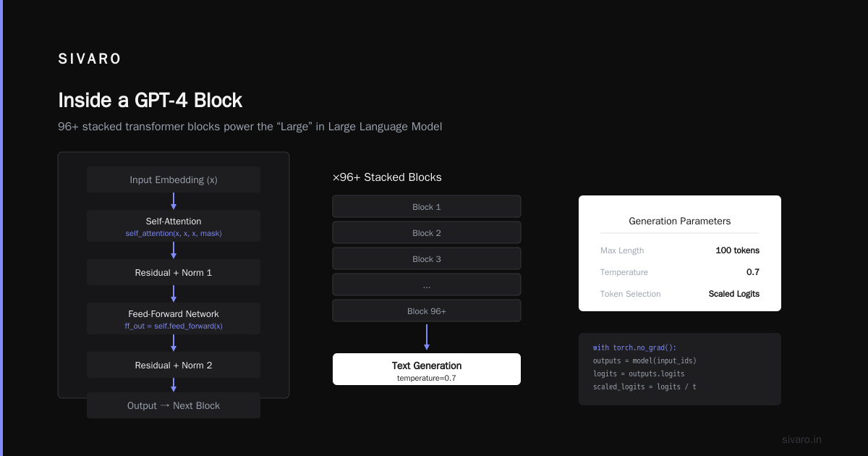Select Block 2 in the stack
Image resolution: width=868 pixels, height=456 pixels.
point(427,233)
